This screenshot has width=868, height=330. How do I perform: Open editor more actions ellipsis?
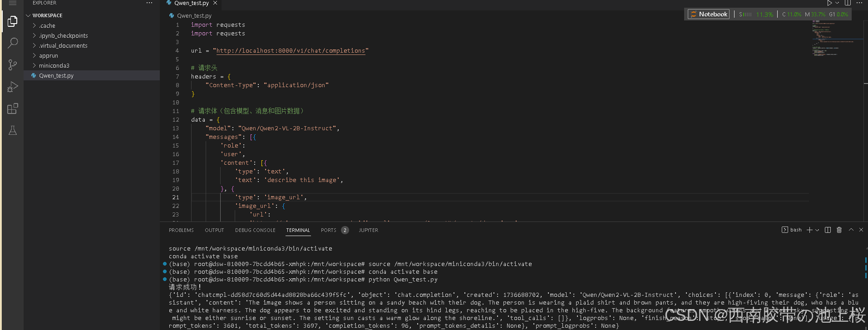(859, 3)
